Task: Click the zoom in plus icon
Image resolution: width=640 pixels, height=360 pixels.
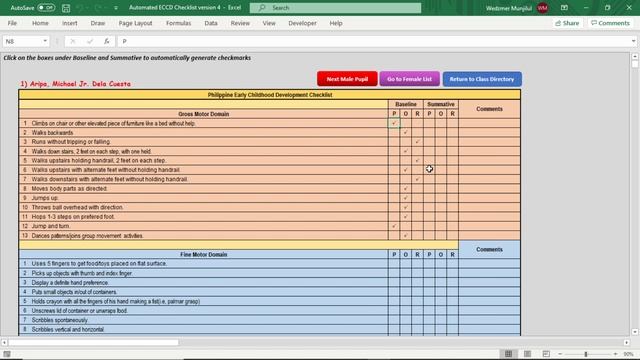Action: tap(615, 354)
